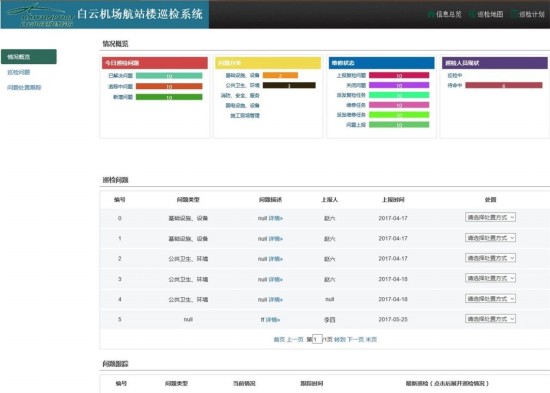The height and width of the screenshot is (393, 550).
Task: Open the handling dropdown for row 3
Action: (x=490, y=278)
